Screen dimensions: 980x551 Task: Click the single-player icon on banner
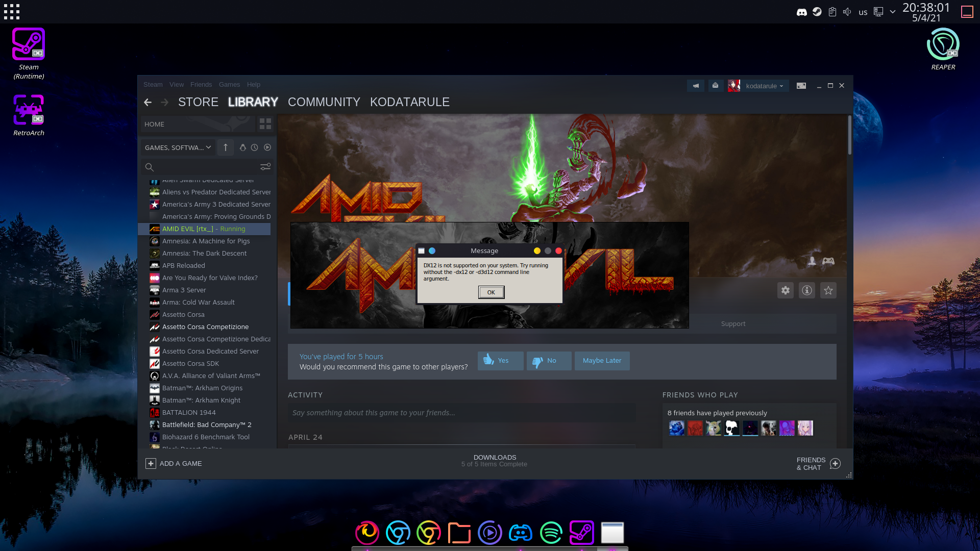812,261
